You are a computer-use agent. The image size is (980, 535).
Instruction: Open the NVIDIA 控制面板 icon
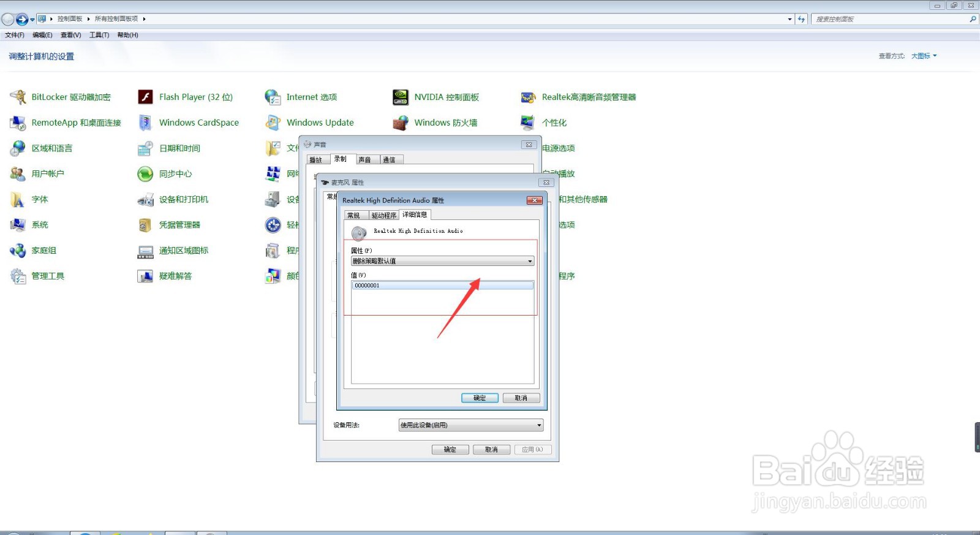(401, 97)
